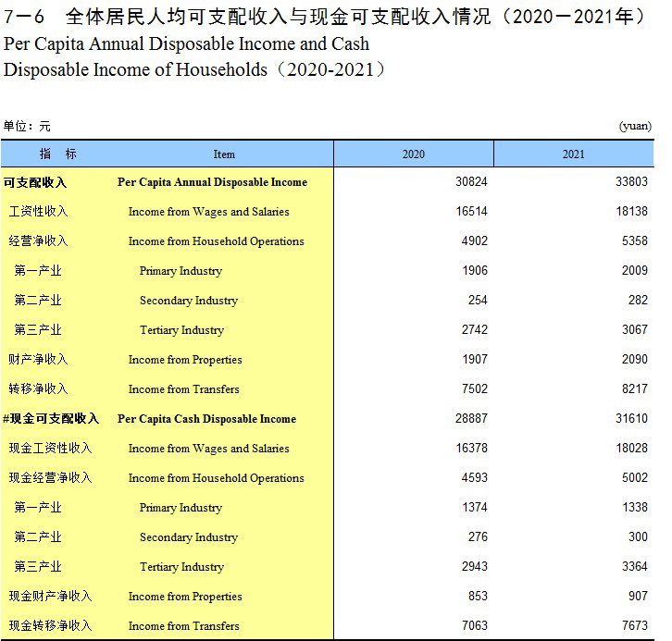
Task: Click the cell showing 853
Action: (x=478, y=596)
